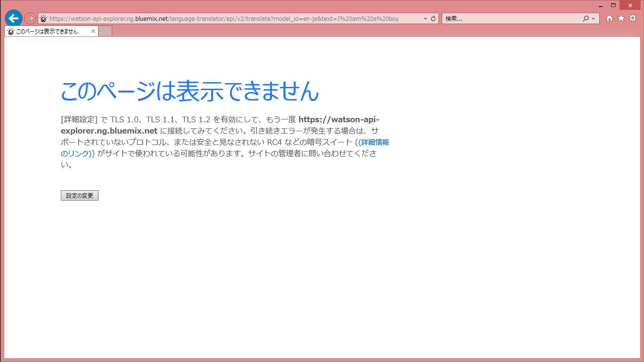This screenshot has height=362, width=644.
Task: Click the browser Back arrow button
Action: (x=14, y=18)
